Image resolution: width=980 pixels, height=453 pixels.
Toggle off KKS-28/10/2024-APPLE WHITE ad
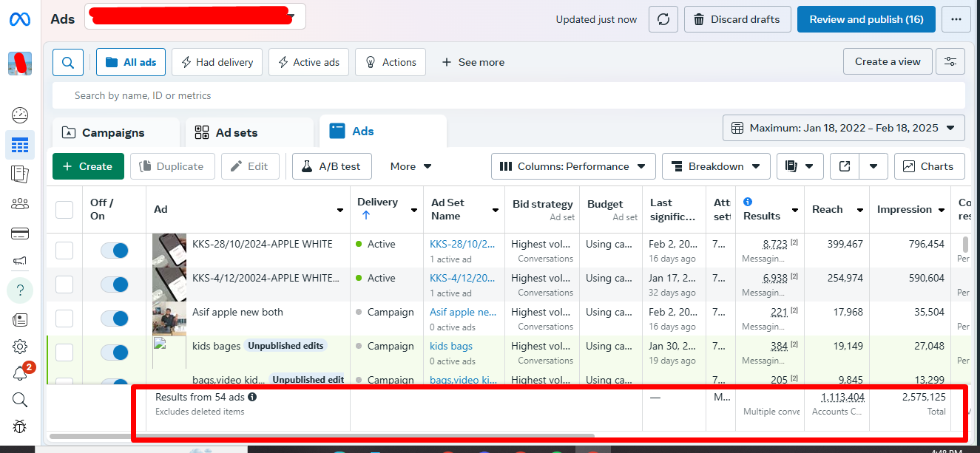(115, 251)
